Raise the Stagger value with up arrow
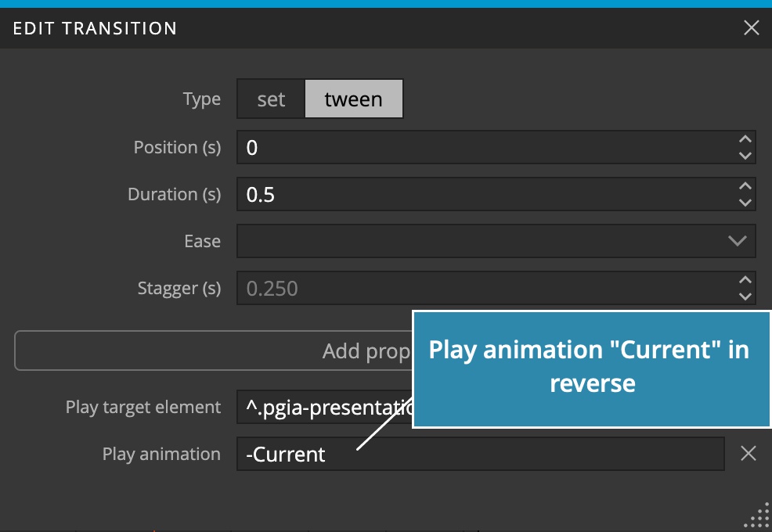This screenshot has width=772, height=532. point(745,280)
